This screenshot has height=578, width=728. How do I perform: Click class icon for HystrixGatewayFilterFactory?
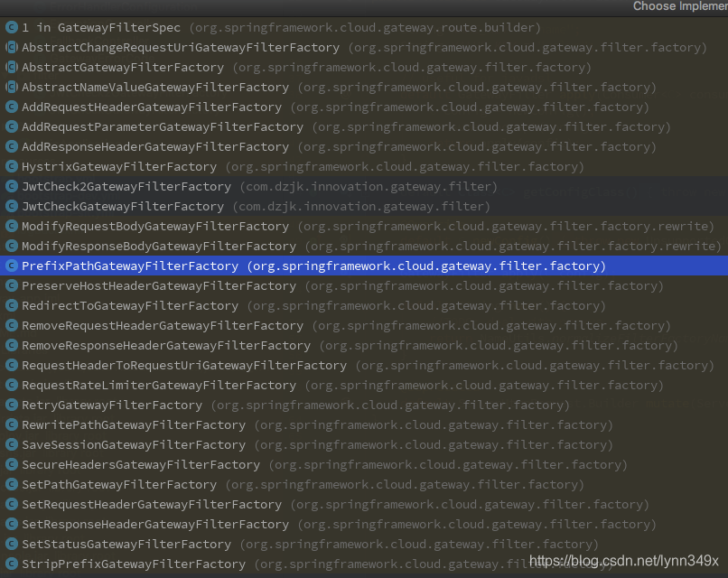12,166
